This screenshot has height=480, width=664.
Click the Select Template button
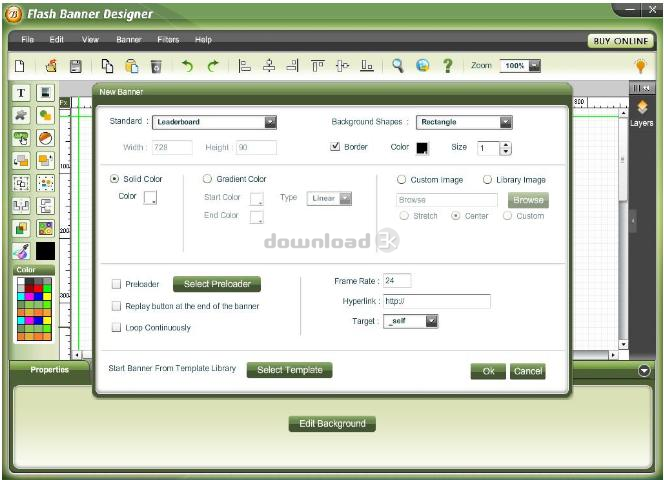pyautogui.click(x=290, y=370)
